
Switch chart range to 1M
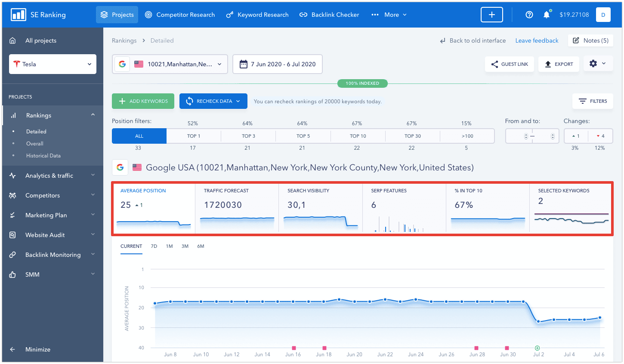[169, 247]
